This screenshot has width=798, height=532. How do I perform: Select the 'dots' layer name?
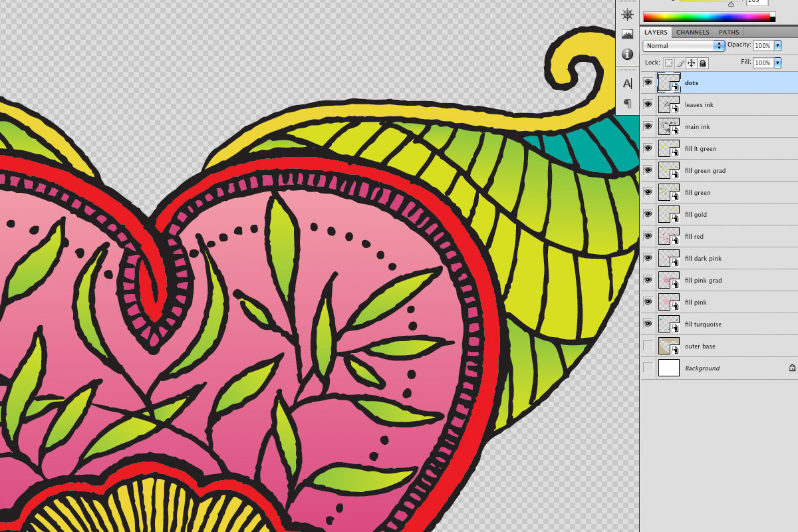[692, 83]
